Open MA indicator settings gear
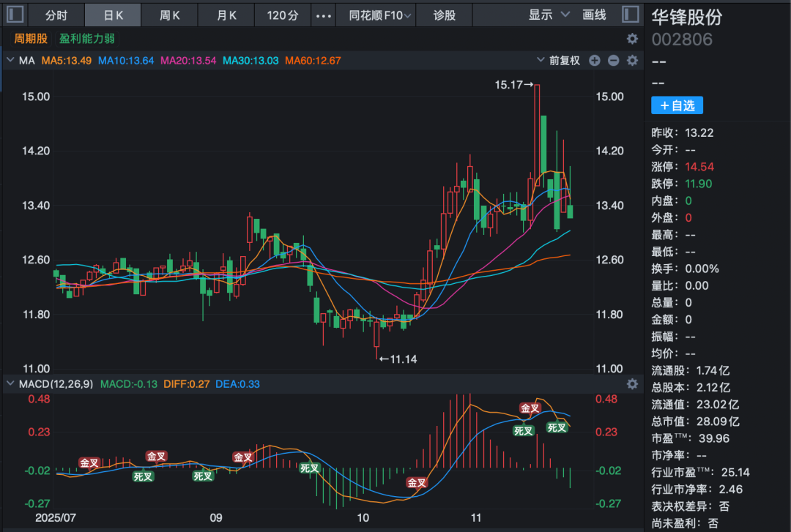The image size is (791, 532). click(x=632, y=61)
